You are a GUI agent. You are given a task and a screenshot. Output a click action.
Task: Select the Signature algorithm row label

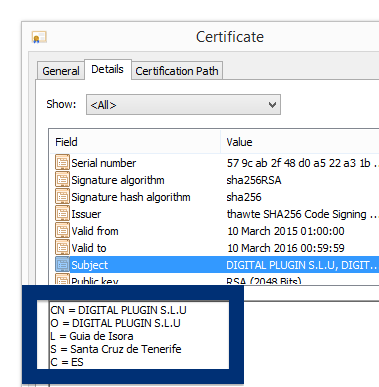118,180
